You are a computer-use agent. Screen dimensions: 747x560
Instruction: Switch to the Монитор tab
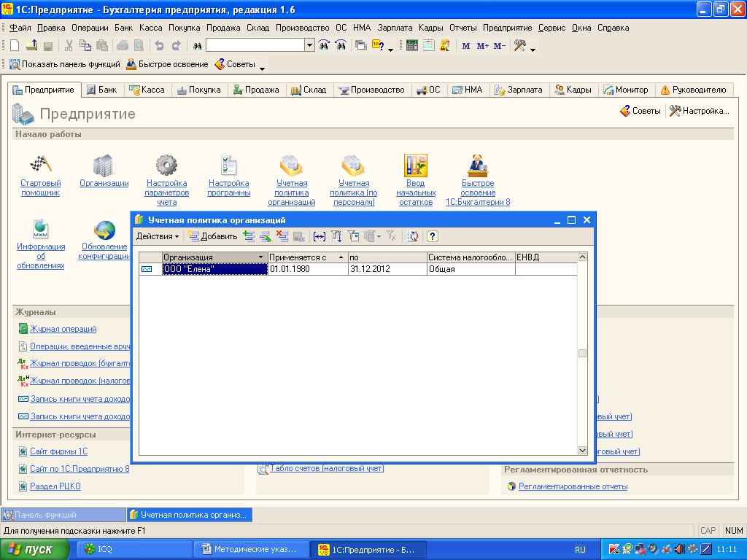click(626, 90)
